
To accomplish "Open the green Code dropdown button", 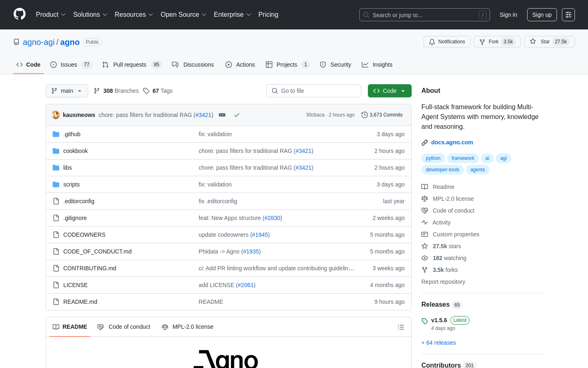I will (390, 91).
